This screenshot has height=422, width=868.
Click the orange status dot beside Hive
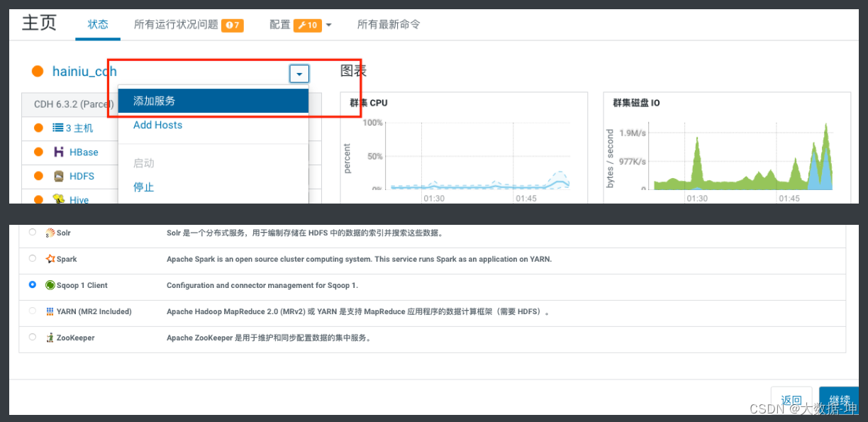[38, 199]
